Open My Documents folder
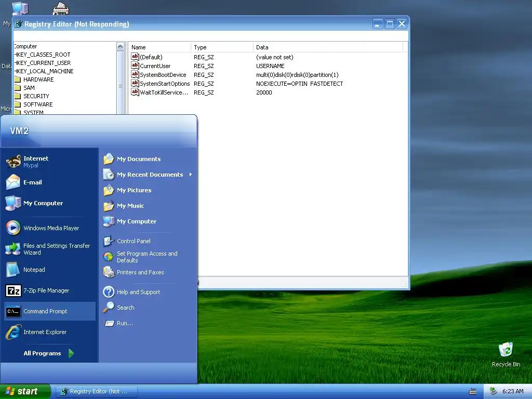Screen dimensions: 532x399 (x=149, y=159)
